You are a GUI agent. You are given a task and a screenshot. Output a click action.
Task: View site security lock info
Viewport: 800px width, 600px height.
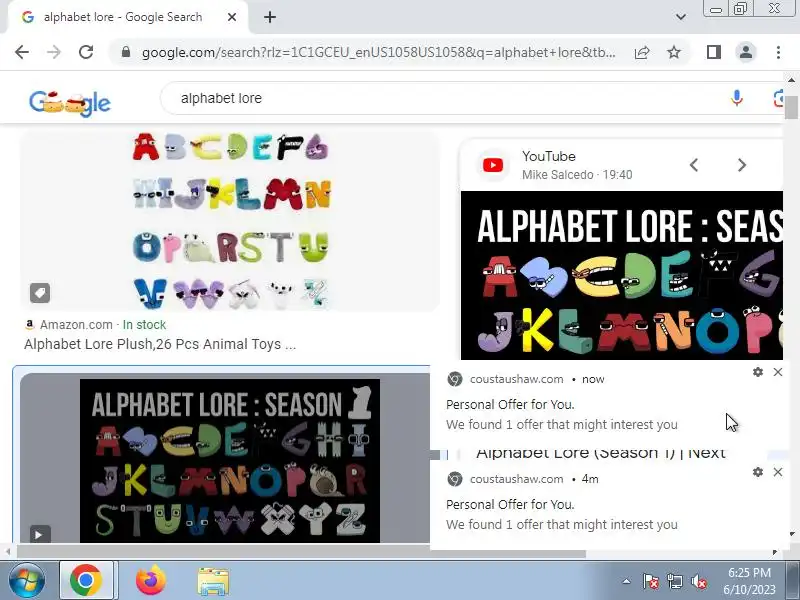pyautogui.click(x=126, y=52)
